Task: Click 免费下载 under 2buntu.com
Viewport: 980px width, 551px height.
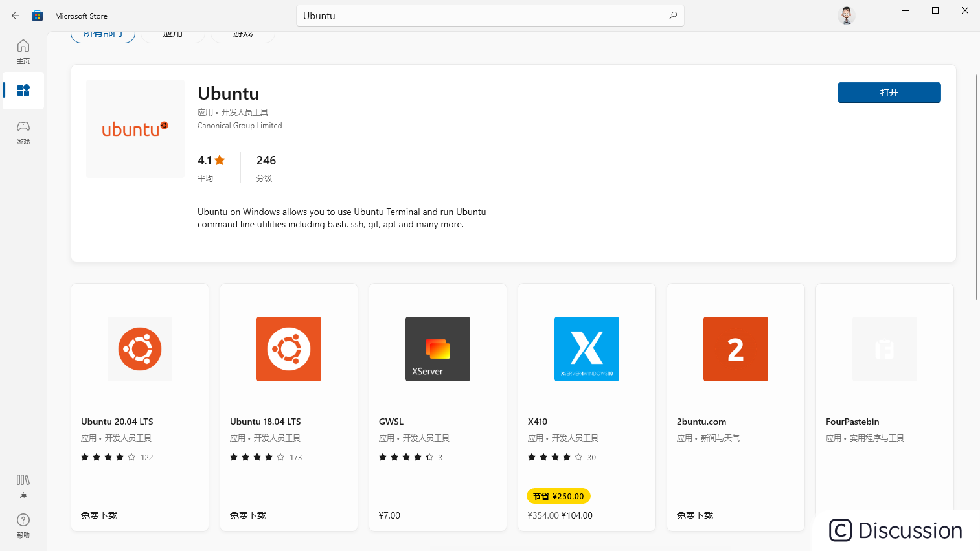Action: 695,515
